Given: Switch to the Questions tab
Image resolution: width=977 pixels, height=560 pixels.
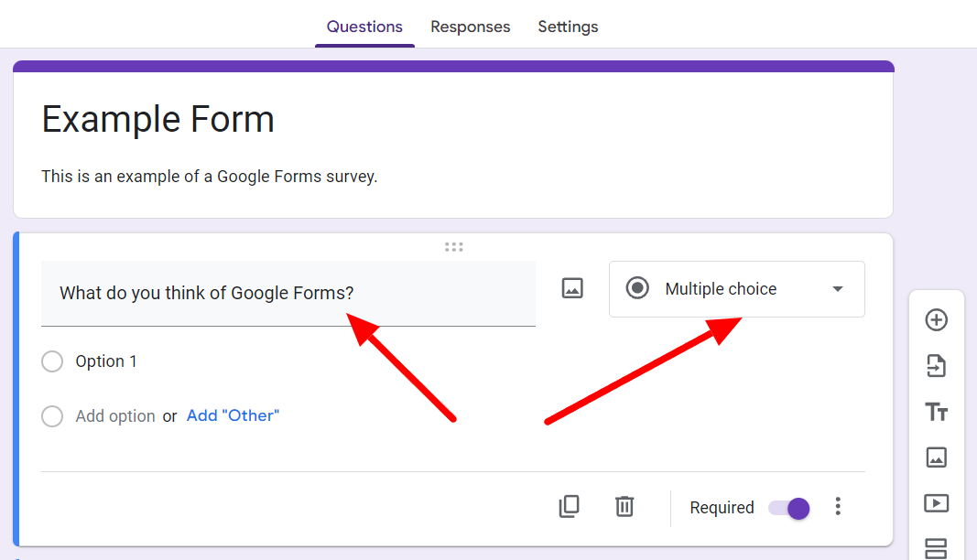Looking at the screenshot, I should (364, 27).
